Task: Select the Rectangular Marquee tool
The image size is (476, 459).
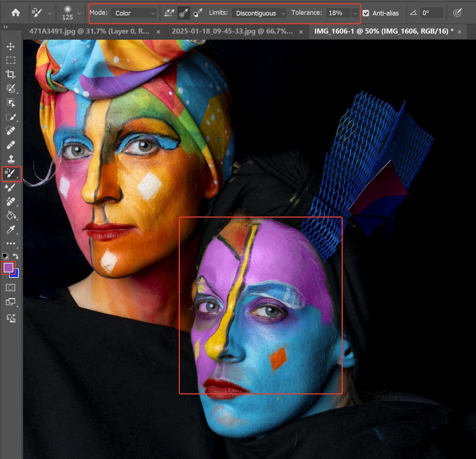Action: [11, 60]
